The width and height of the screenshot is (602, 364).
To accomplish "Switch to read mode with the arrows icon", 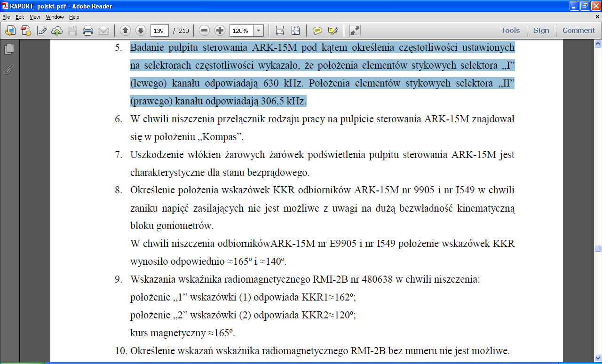I will (x=355, y=31).
